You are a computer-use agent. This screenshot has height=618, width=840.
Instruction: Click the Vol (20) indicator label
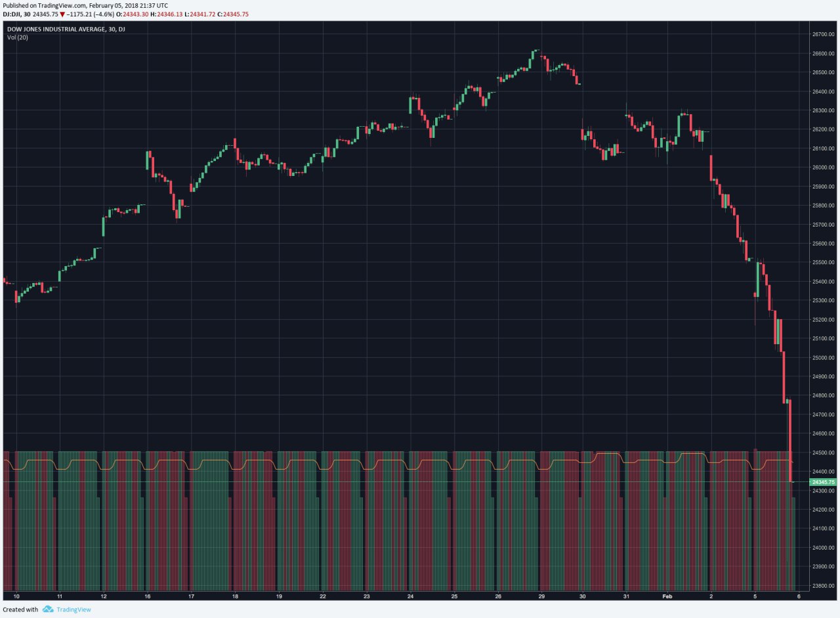[x=18, y=37]
